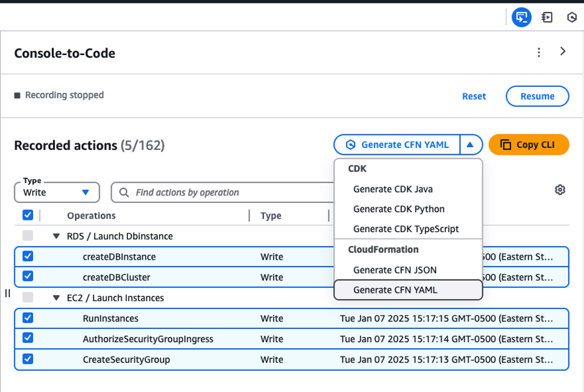Click the notebook toolbar icon near top right

547,17
